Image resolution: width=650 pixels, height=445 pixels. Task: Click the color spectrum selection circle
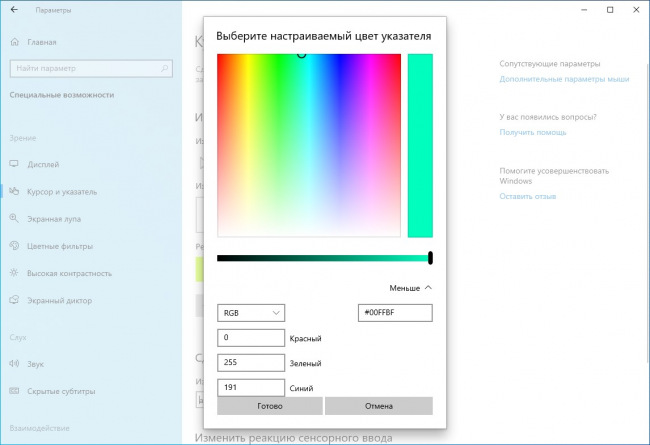point(302,54)
